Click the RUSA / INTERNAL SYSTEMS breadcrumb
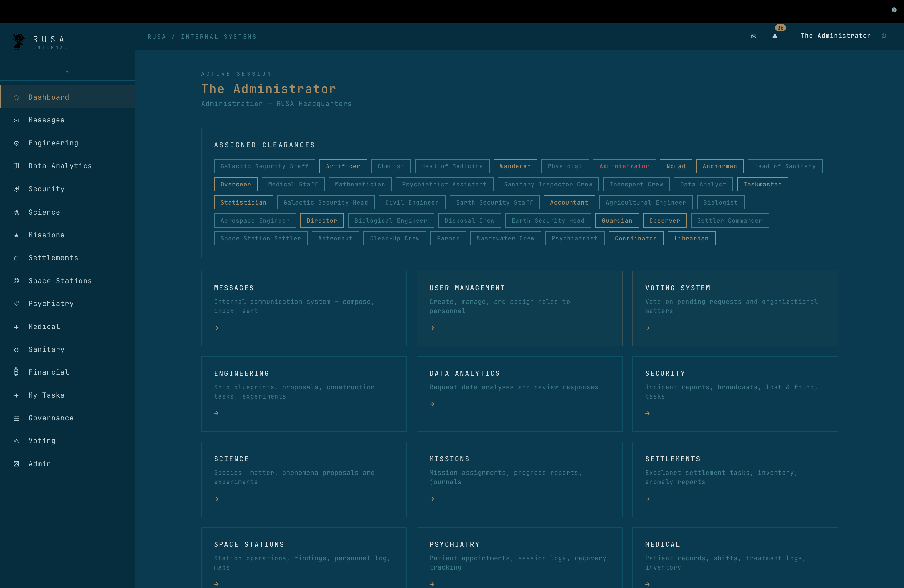The image size is (904, 588). coord(202,37)
